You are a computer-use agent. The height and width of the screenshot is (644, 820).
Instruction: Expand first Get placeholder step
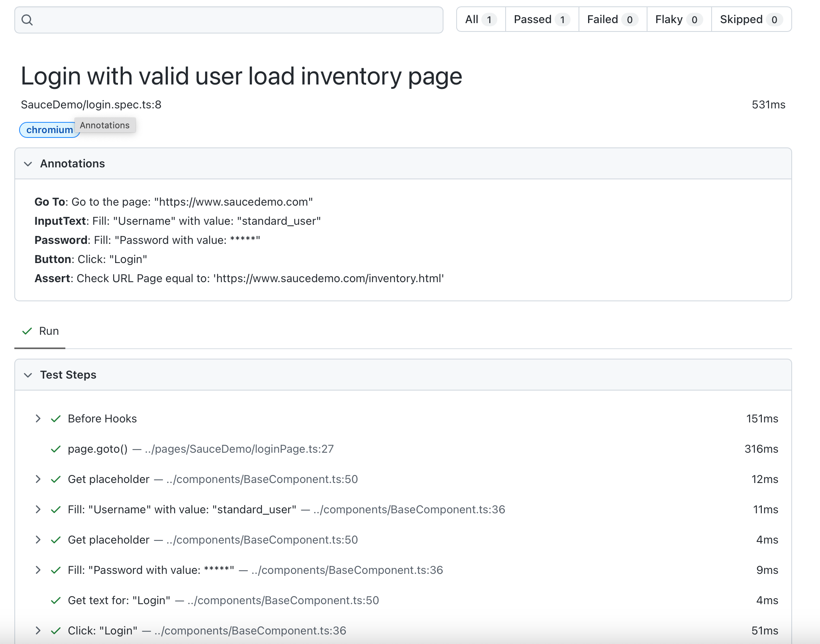pyautogui.click(x=38, y=479)
